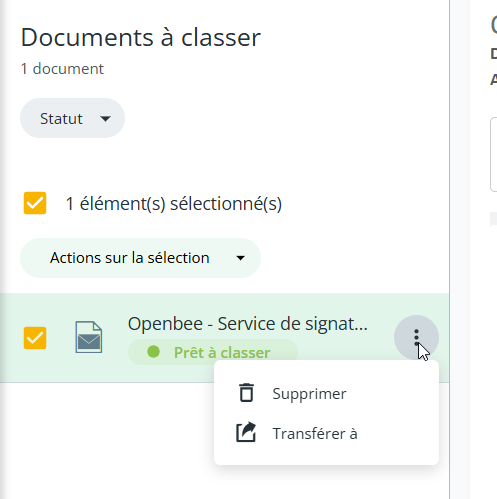The width and height of the screenshot is (497, 499).
Task: Expand the Statut filter arrow
Action: point(105,119)
